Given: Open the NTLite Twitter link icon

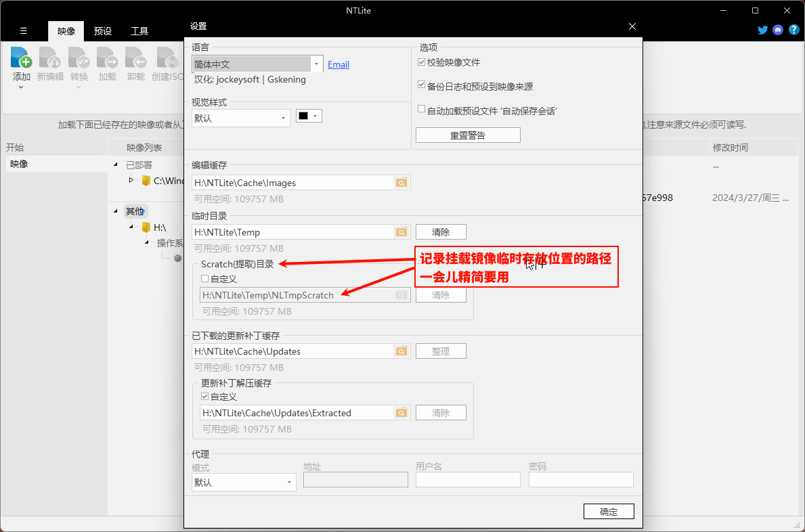Looking at the screenshot, I should (763, 30).
